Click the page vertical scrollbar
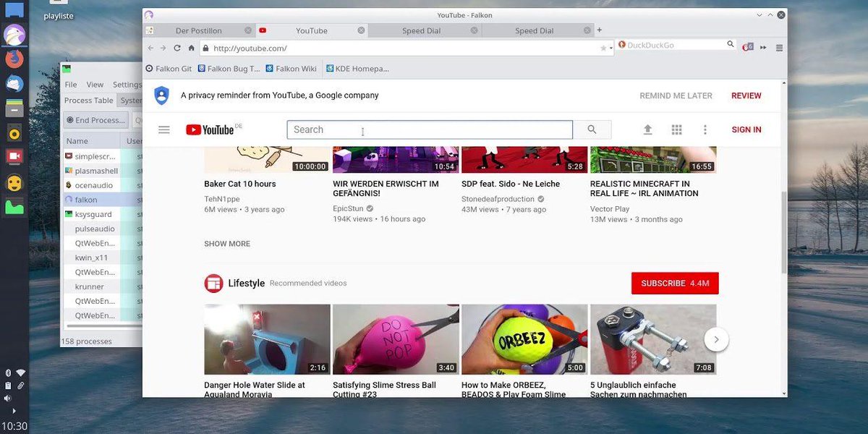This screenshot has width=868, height=434. click(x=784, y=231)
